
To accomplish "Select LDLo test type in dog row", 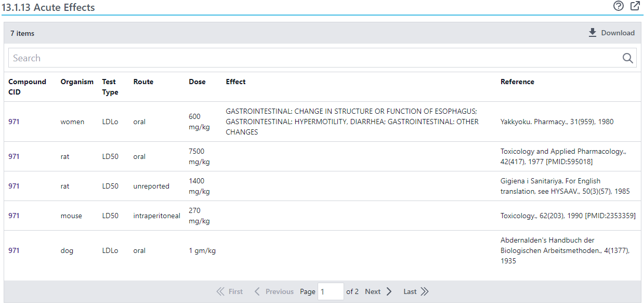I will point(110,250).
